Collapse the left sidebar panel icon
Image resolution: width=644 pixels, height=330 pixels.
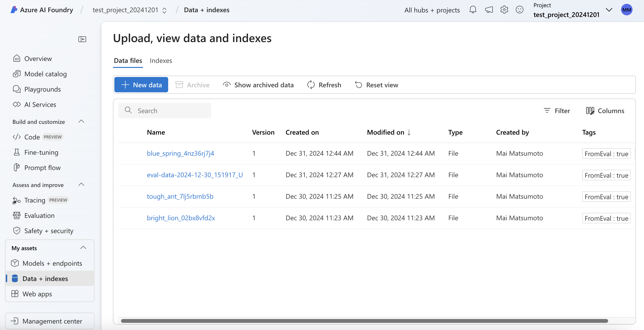(x=82, y=39)
